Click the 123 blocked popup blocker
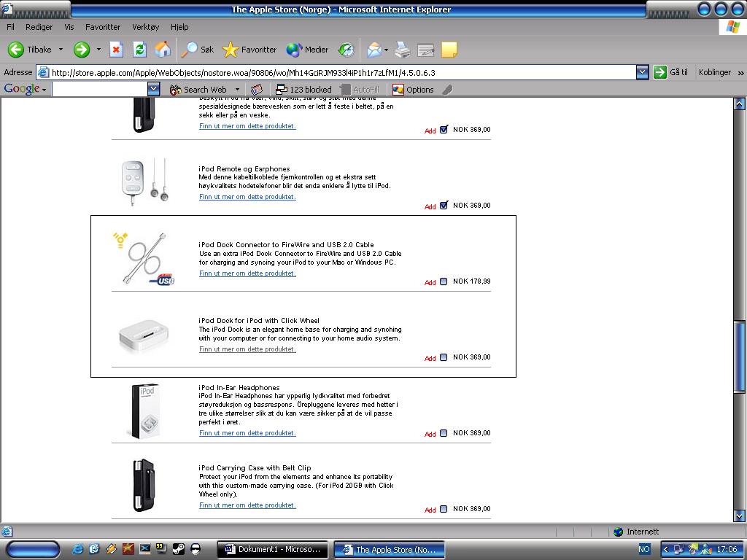This screenshot has height=560, width=747. coord(303,90)
